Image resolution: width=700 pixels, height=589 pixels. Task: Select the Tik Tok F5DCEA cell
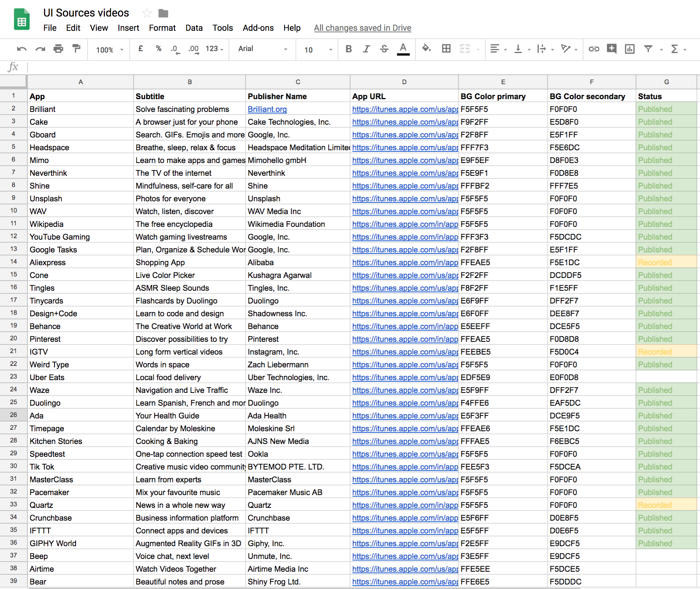tap(592, 467)
